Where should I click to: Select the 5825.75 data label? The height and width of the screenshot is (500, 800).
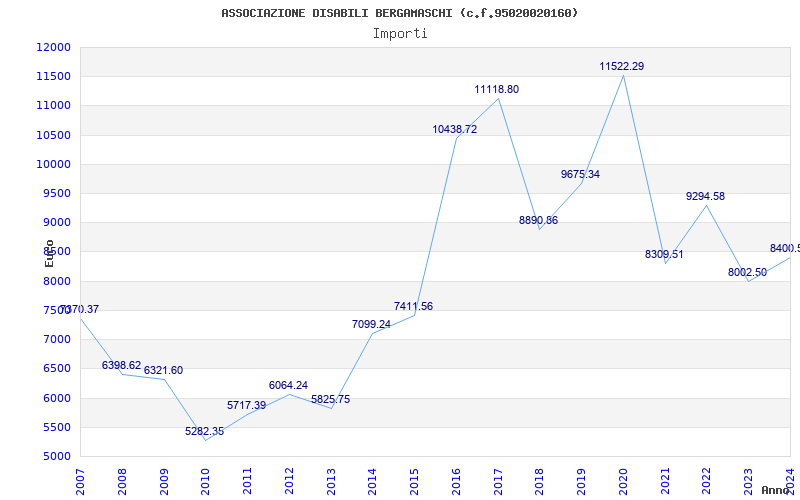click(x=331, y=399)
